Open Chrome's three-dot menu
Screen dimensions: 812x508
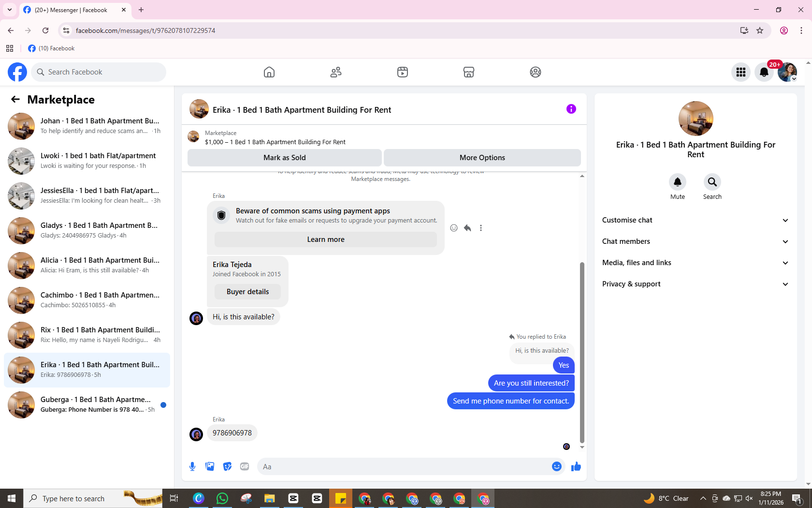click(x=801, y=30)
